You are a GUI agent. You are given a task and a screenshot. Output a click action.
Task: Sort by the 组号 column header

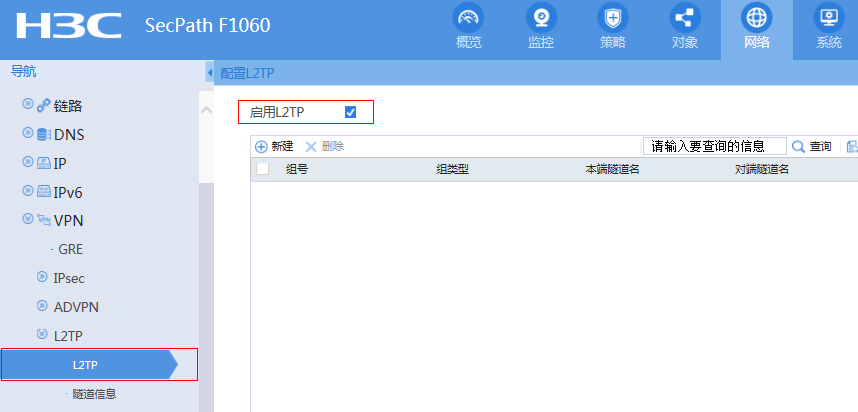297,170
